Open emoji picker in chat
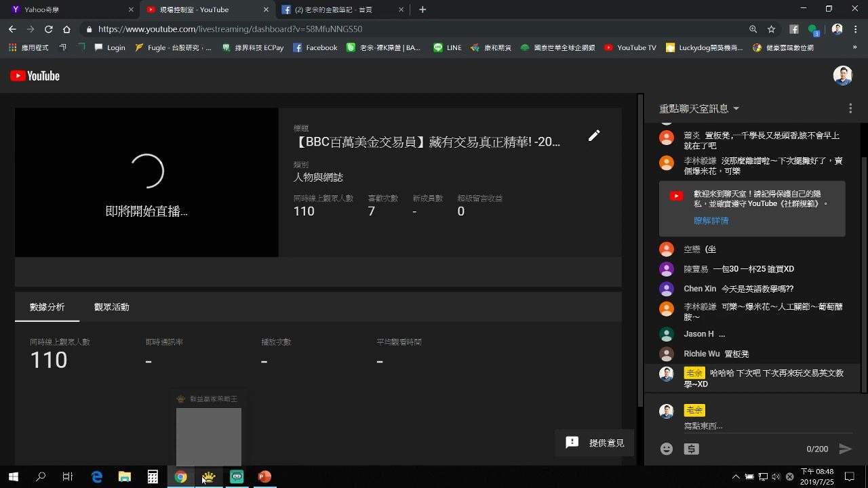Image resolution: width=868 pixels, height=488 pixels. click(x=667, y=449)
